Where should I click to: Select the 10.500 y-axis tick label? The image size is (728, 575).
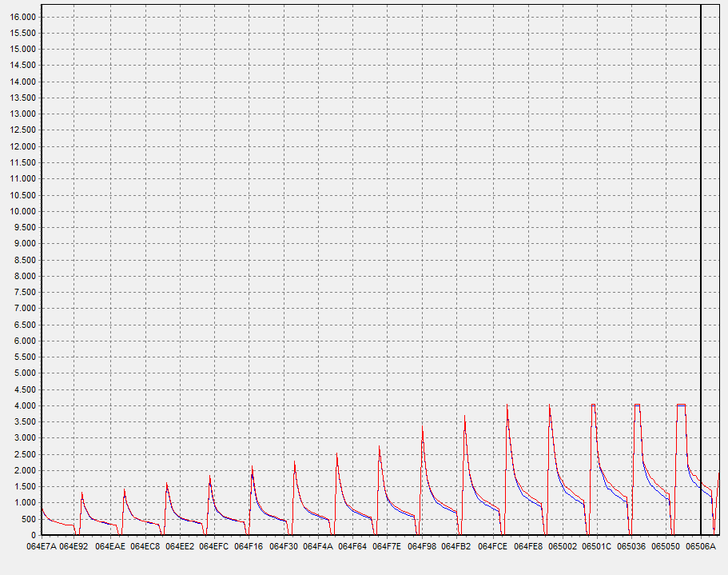coord(22,195)
